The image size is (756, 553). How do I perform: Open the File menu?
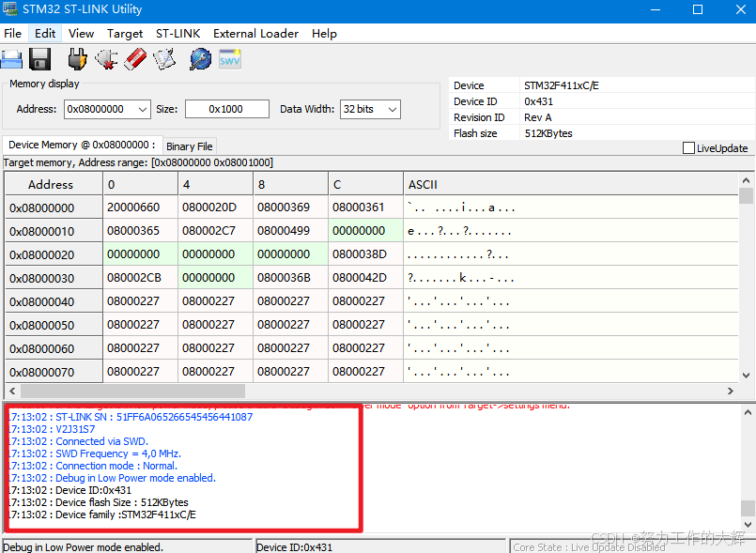(x=12, y=34)
